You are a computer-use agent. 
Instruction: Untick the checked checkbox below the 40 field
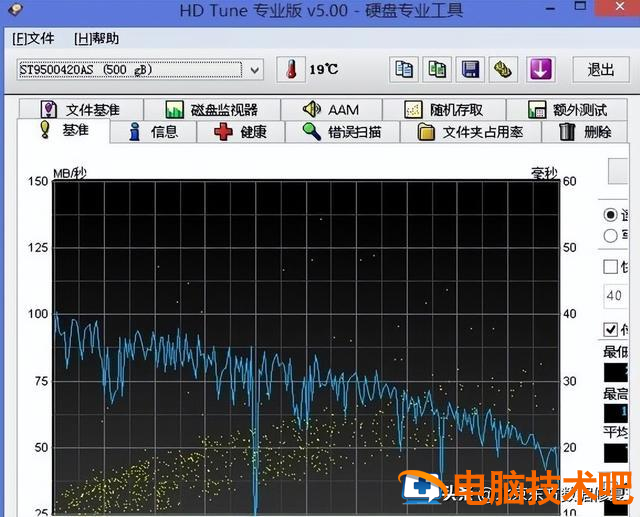pyautogui.click(x=610, y=329)
